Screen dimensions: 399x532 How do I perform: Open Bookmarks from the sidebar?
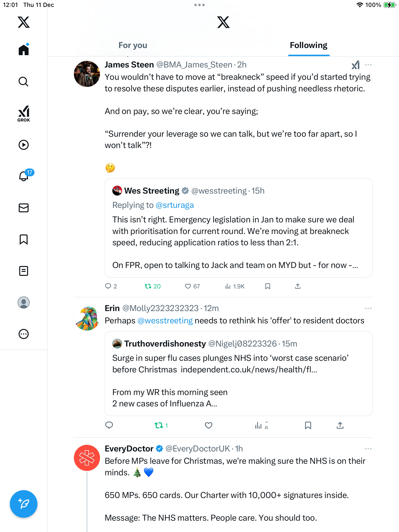24,239
